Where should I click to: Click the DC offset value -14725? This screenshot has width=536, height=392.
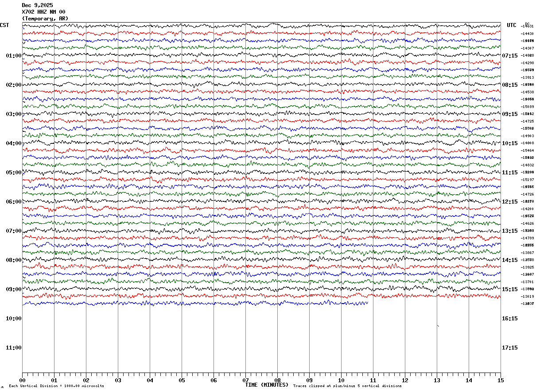[527, 121]
